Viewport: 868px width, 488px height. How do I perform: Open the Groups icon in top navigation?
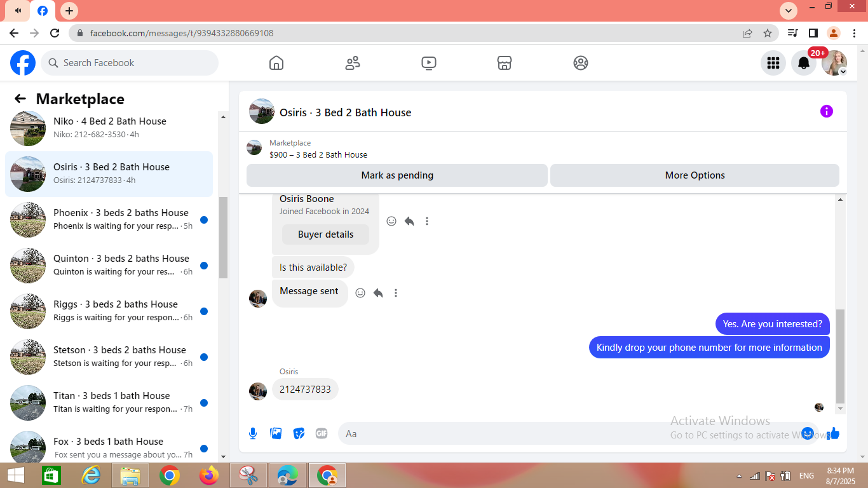pyautogui.click(x=581, y=63)
